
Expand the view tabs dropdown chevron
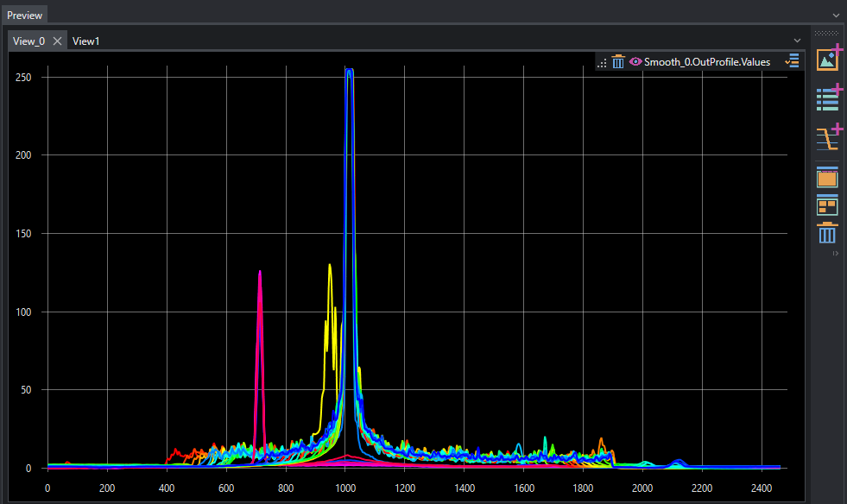[797, 41]
